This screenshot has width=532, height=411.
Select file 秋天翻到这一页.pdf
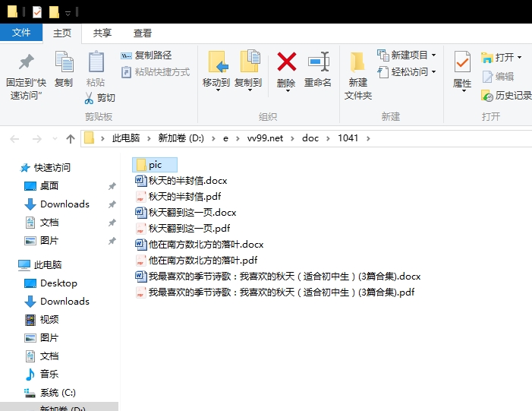(183, 229)
